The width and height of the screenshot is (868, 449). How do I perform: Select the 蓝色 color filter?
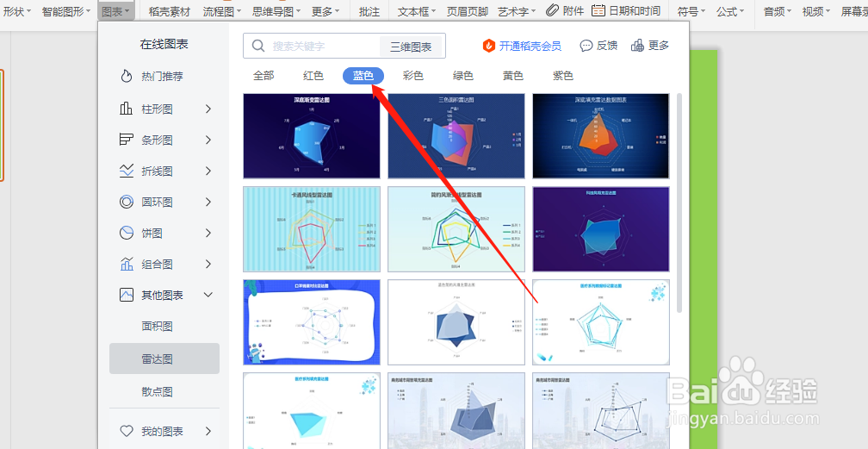pyautogui.click(x=363, y=76)
